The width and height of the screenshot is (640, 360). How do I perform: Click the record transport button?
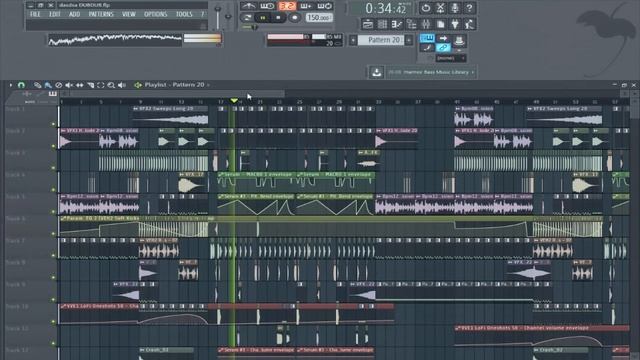294,18
